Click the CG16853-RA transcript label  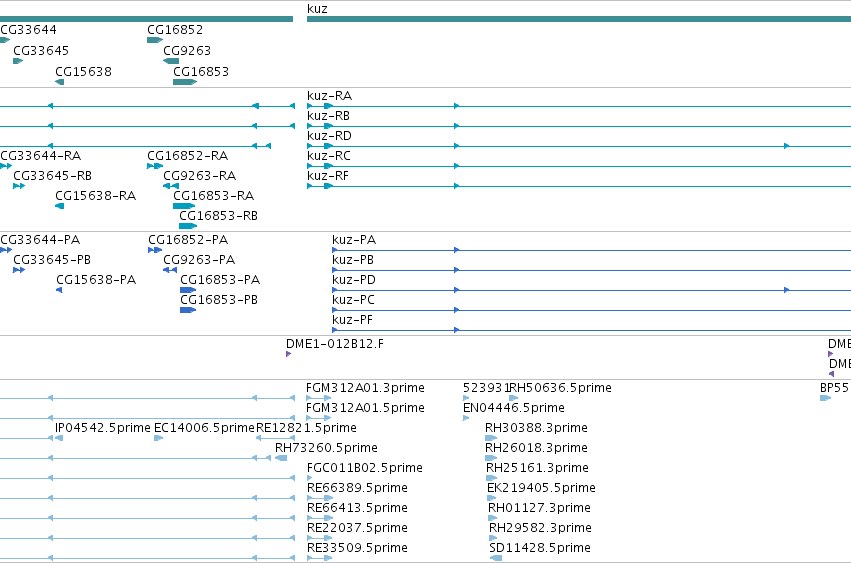(x=214, y=196)
